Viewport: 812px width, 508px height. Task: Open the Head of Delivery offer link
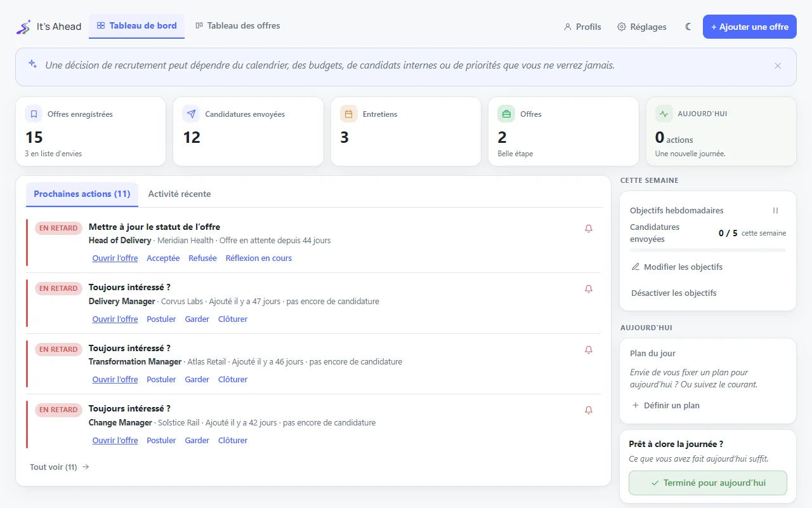point(115,258)
